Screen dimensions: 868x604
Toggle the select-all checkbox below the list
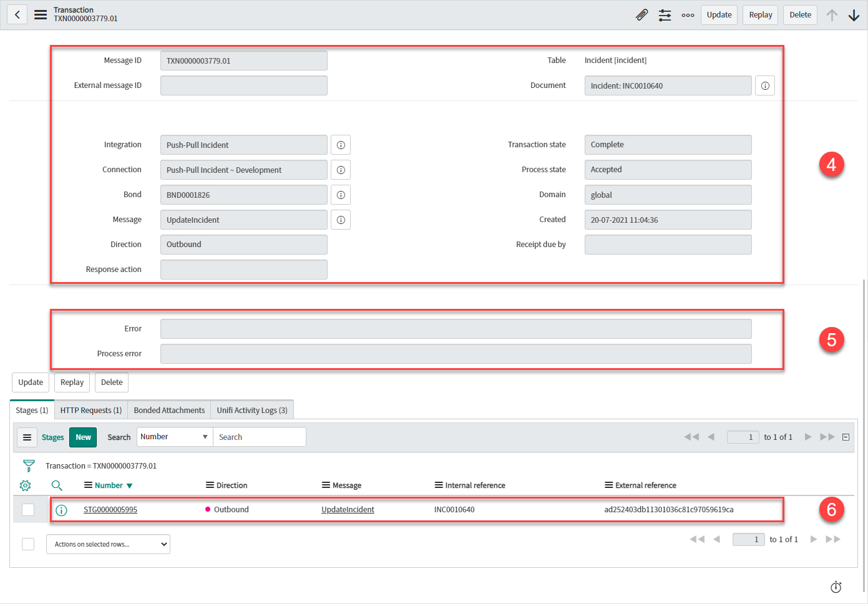[x=28, y=544]
